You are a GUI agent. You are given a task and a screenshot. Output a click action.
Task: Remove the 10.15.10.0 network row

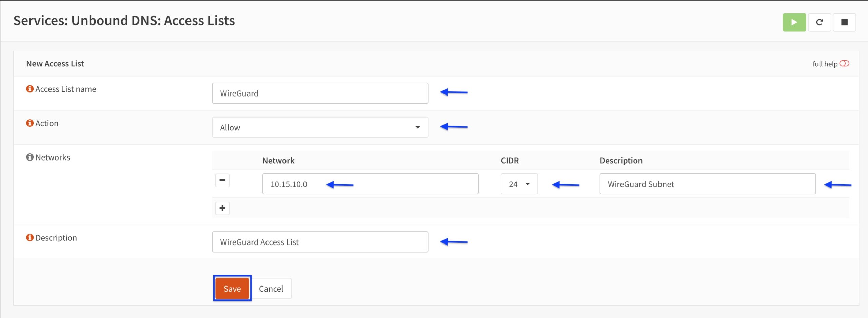pyautogui.click(x=222, y=180)
